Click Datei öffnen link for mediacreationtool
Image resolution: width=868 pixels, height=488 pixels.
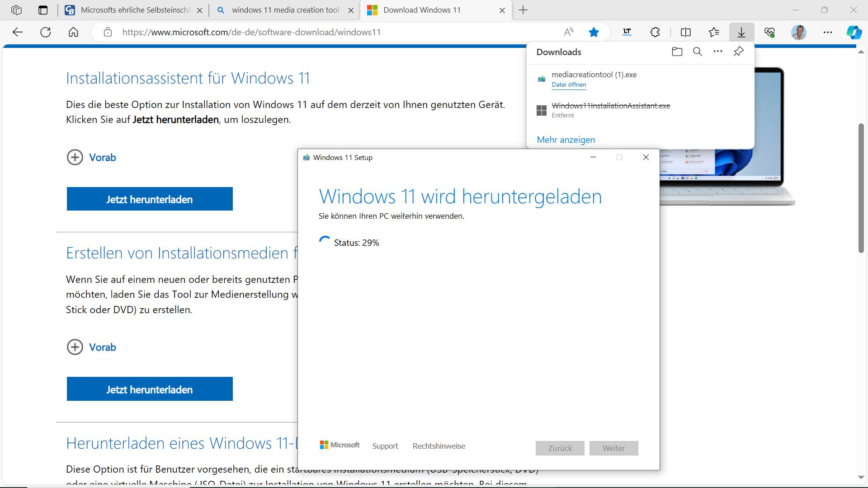click(569, 84)
